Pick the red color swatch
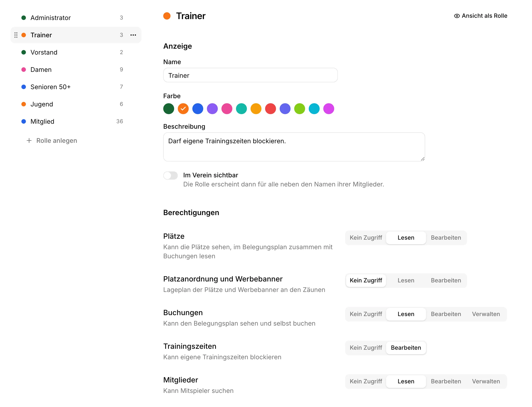Screen dimensions: 532x407 click(x=270, y=108)
